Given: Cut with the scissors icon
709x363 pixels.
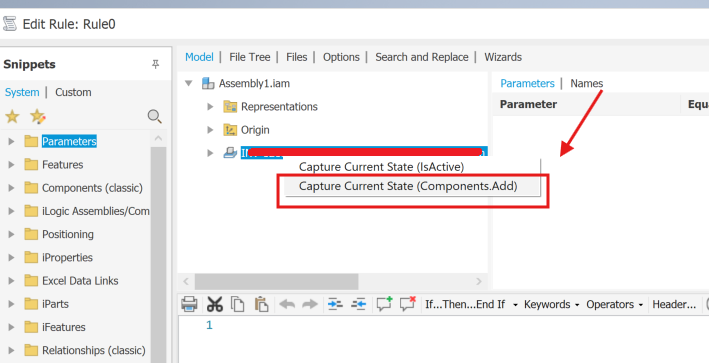Looking at the screenshot, I should pyautogui.click(x=215, y=304).
